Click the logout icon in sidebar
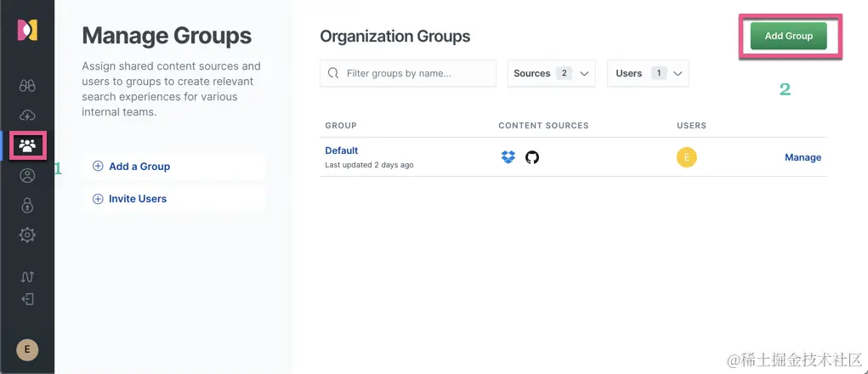Screen dimensions: 868x374 (27, 299)
